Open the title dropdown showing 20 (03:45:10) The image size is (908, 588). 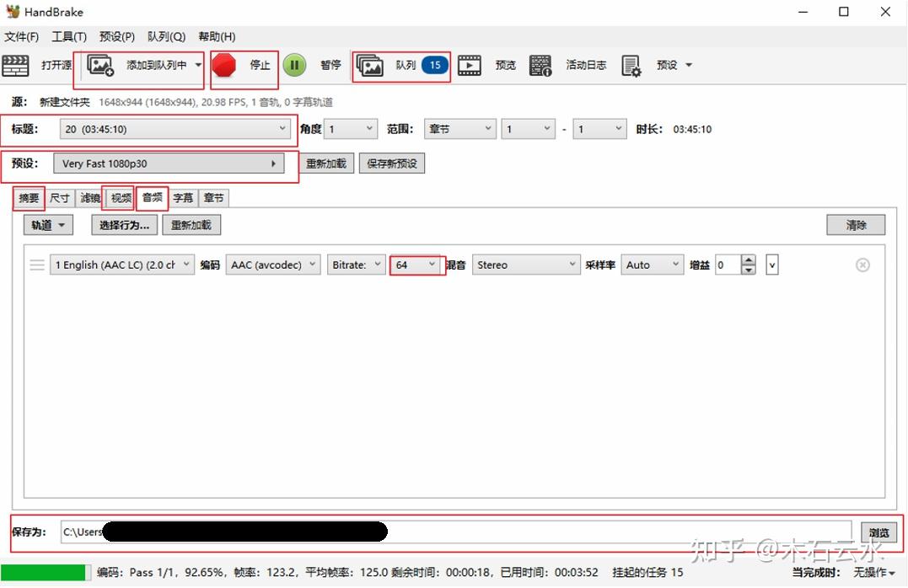coord(282,129)
